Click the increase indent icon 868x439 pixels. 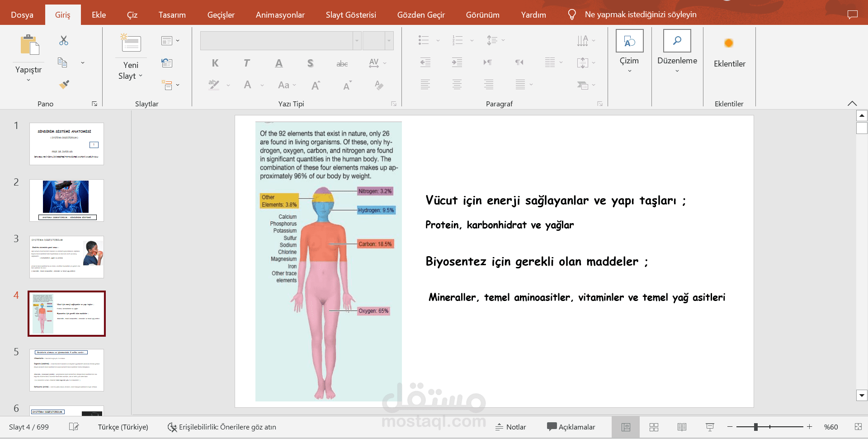tap(457, 62)
